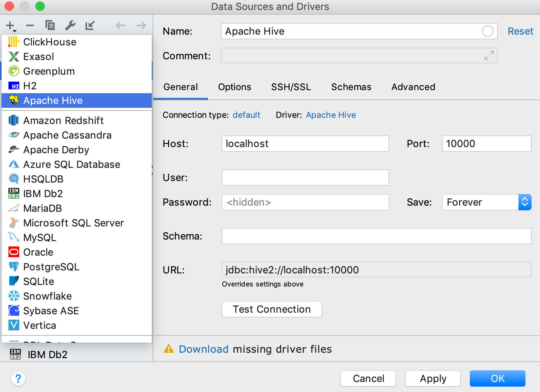Choose Oracle data source

(77, 252)
